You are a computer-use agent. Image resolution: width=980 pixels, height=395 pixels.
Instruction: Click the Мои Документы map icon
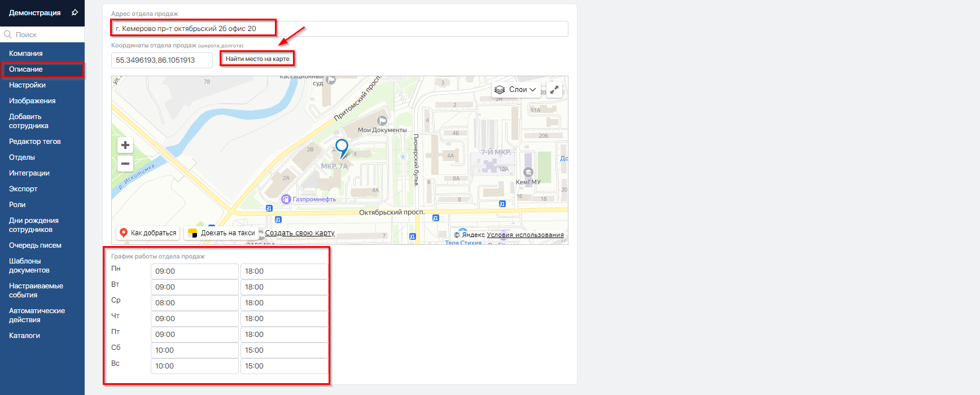point(382,121)
